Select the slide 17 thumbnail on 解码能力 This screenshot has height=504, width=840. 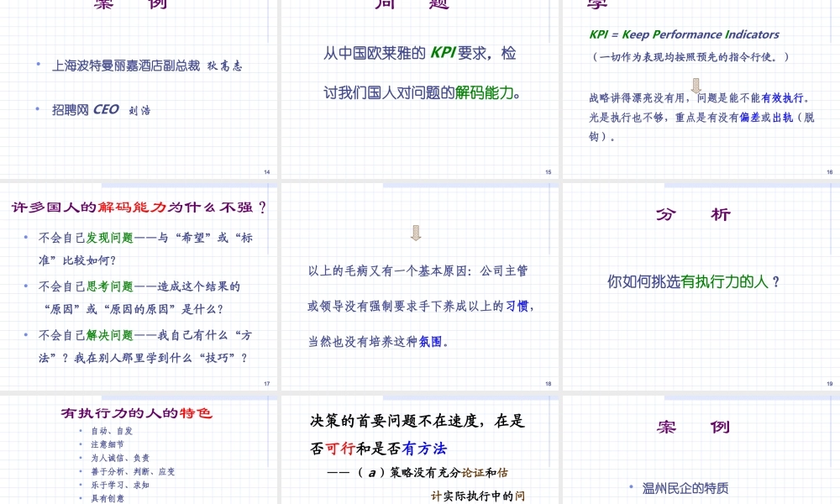pyautogui.click(x=139, y=286)
